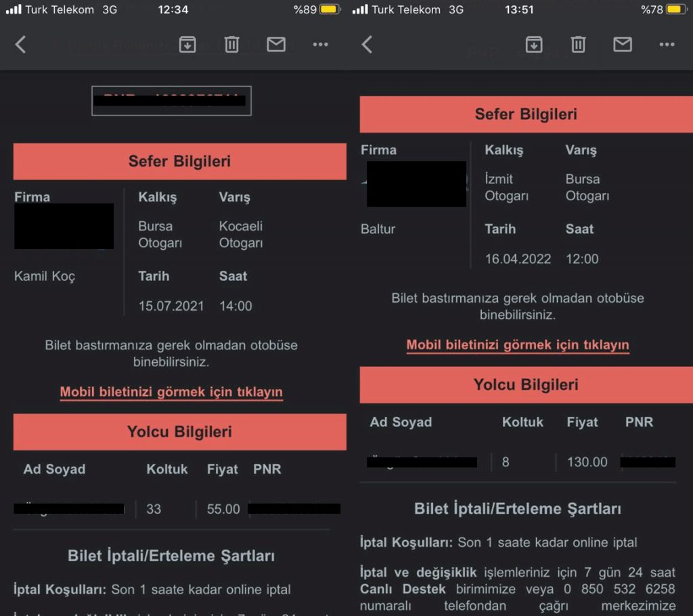Image resolution: width=693 pixels, height=616 pixels.
Task: Archive the Kamil Koç ticket email
Action: [x=187, y=45]
